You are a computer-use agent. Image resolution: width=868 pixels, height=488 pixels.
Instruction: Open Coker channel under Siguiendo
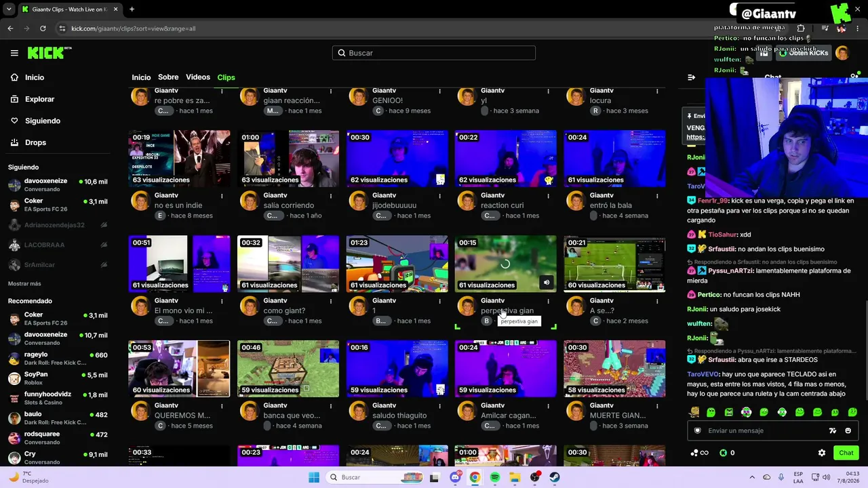click(58, 205)
